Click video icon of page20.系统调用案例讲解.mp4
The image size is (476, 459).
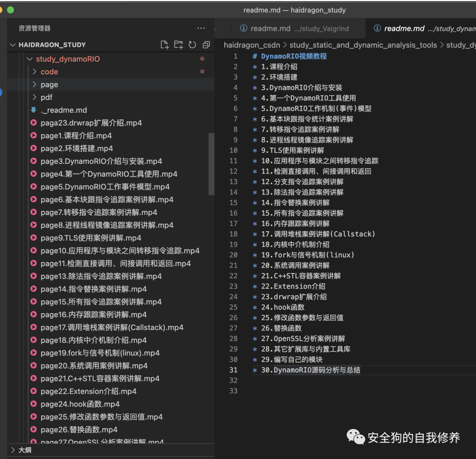[x=33, y=365]
